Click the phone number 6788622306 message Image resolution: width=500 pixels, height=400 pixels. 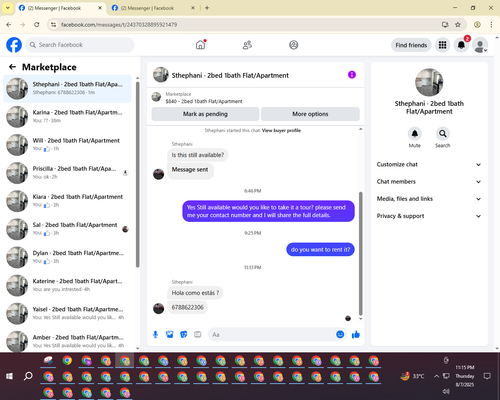click(188, 307)
